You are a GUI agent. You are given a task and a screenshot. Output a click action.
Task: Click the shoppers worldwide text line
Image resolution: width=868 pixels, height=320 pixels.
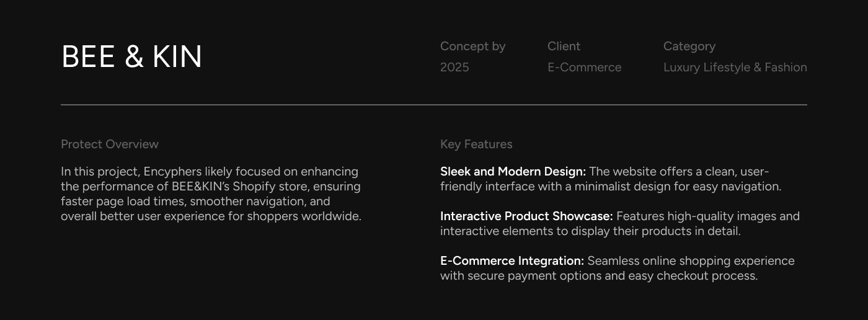(211, 216)
